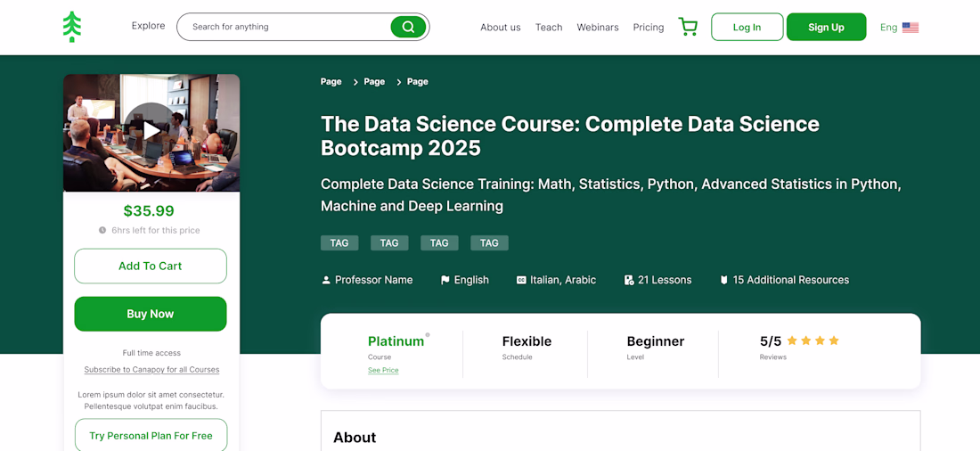Open the Explore menu
Screen dimensions: 980x451
click(148, 26)
